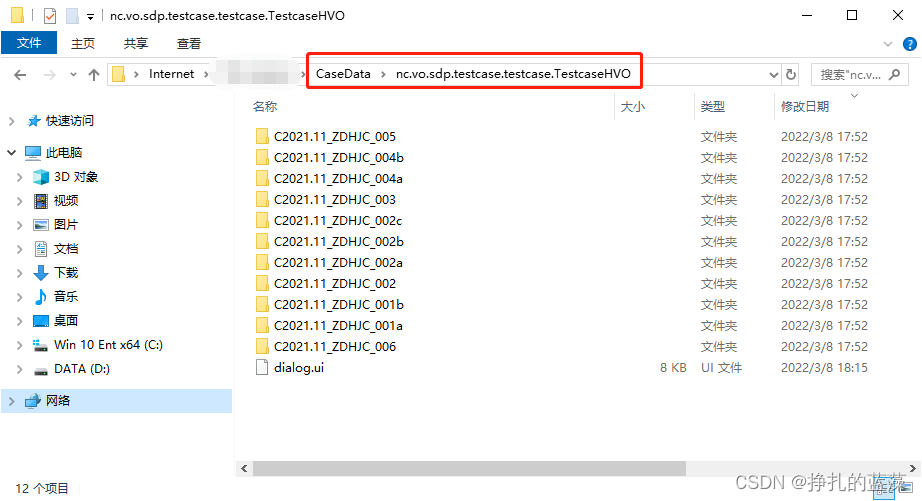Click the scrollbar left arrow
Screen dimensions: 922x501
[x=244, y=469]
